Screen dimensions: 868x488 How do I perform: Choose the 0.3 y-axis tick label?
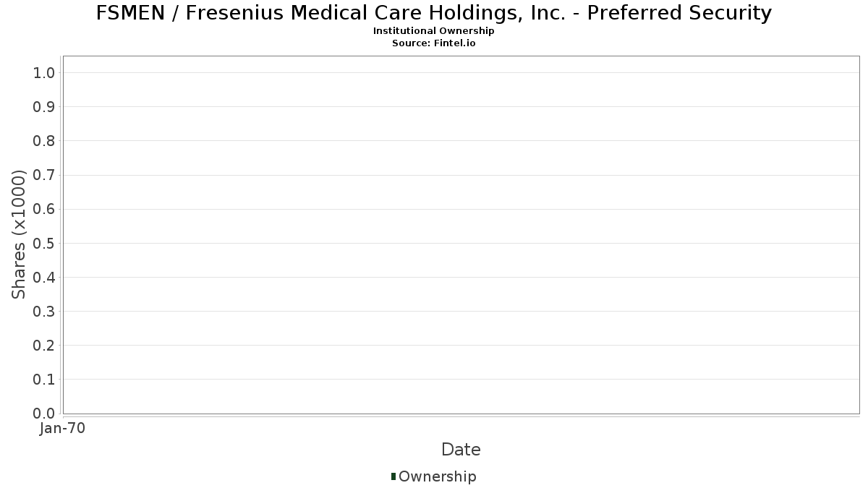click(44, 311)
